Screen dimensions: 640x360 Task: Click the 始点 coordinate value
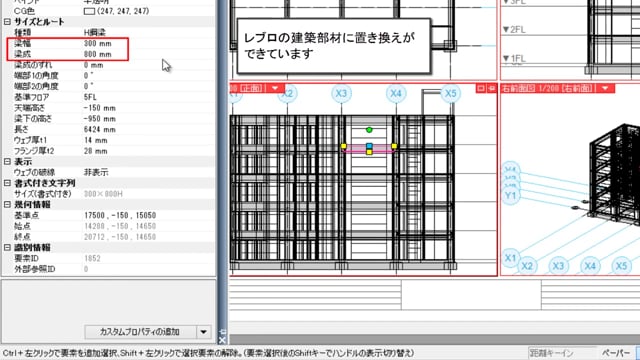tap(120, 226)
